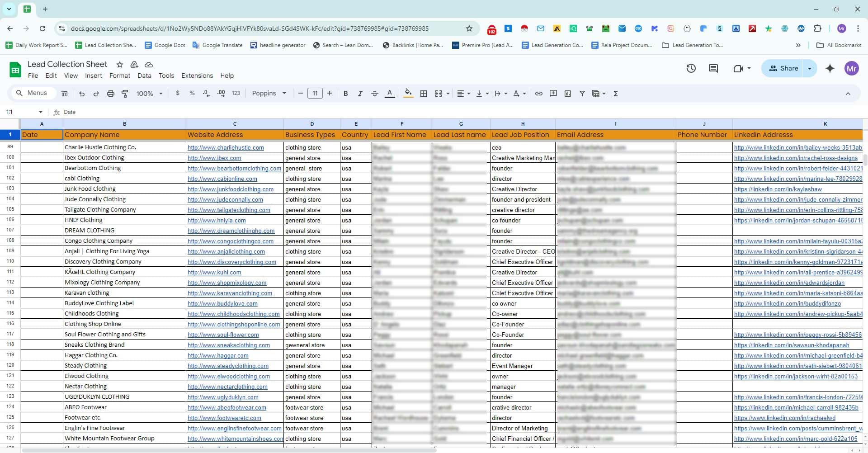Toggle strikethrough formatting
The height and width of the screenshot is (453, 868).
coord(374,94)
